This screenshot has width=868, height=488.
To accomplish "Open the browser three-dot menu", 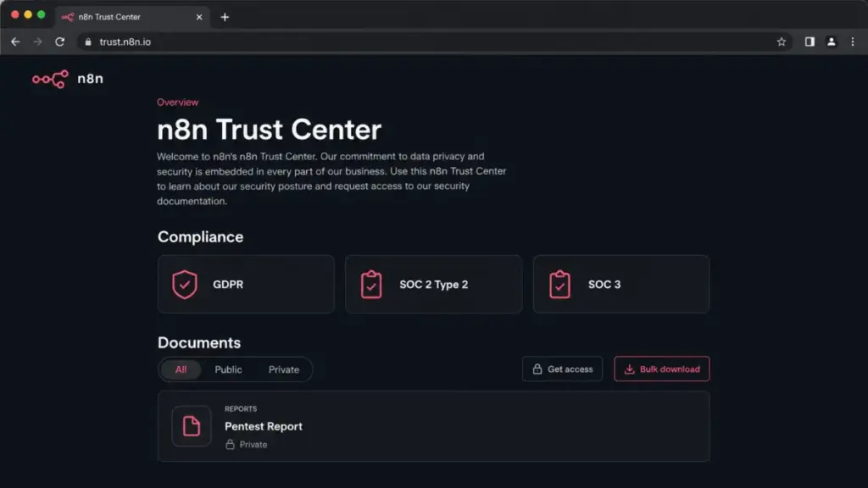I will [853, 42].
